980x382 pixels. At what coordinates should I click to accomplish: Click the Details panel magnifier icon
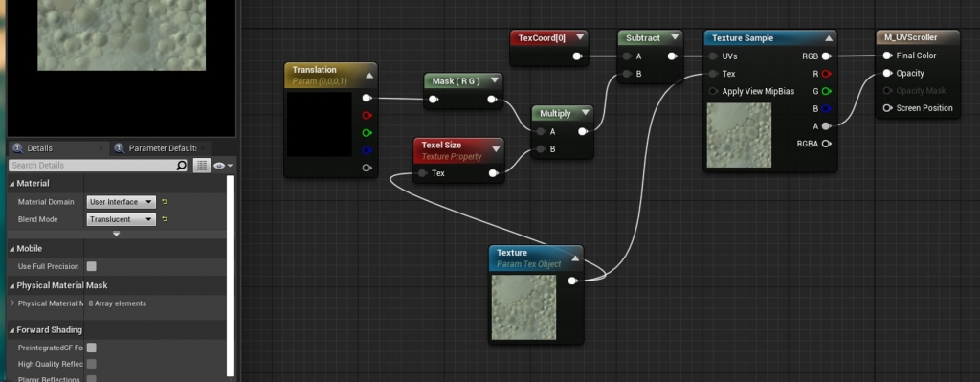[x=17, y=148]
